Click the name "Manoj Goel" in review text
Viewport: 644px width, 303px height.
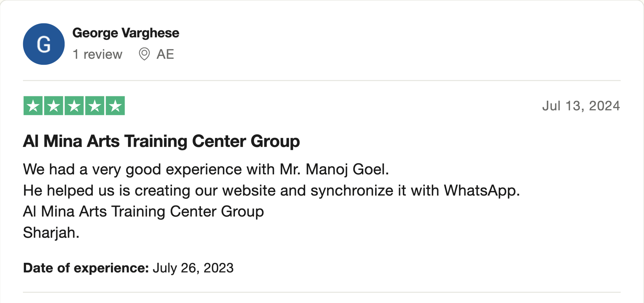tap(347, 169)
